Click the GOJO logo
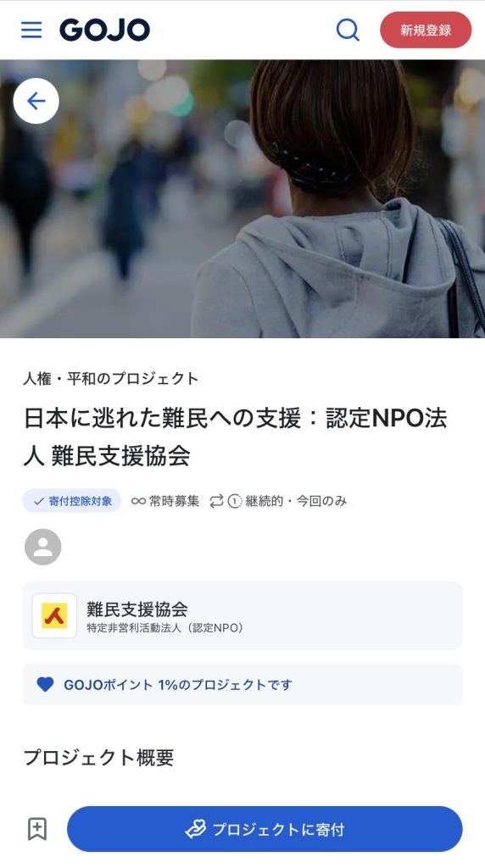Screen dimensions: 485x868 point(104,30)
